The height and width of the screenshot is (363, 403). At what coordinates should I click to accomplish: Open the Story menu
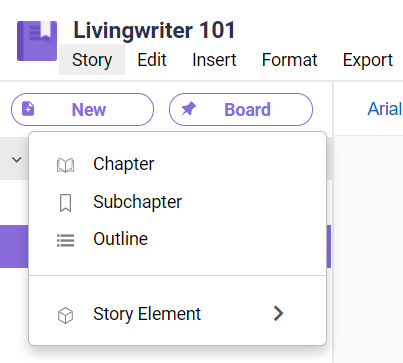point(92,60)
